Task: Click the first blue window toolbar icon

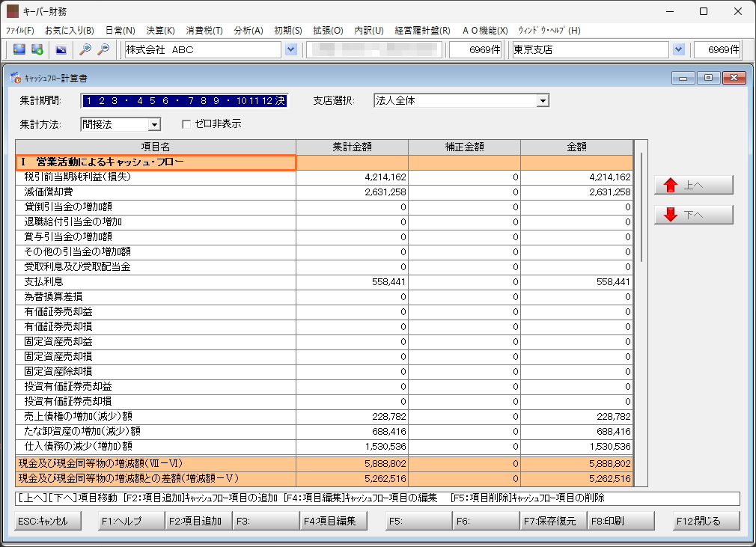Action: pyautogui.click(x=19, y=49)
